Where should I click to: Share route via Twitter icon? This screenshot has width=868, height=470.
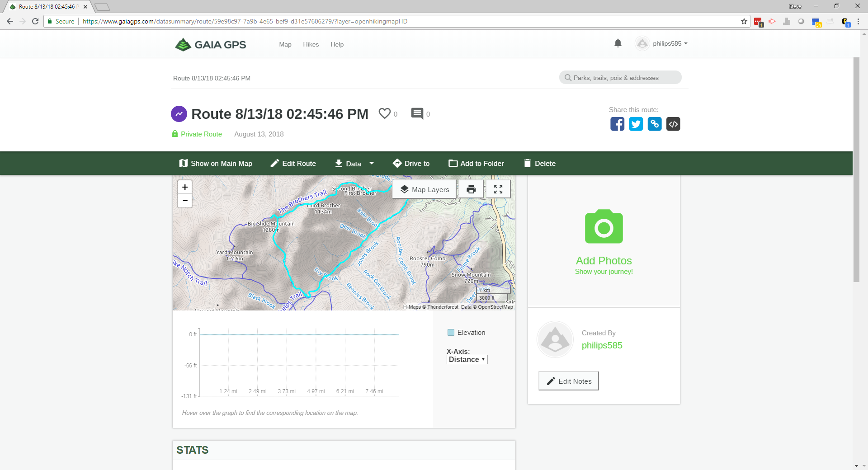(x=636, y=124)
